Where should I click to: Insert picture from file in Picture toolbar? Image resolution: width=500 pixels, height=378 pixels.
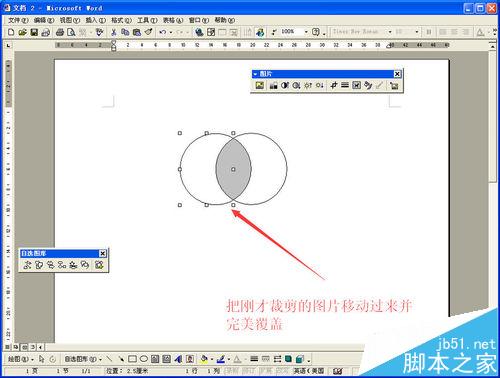coord(260,85)
